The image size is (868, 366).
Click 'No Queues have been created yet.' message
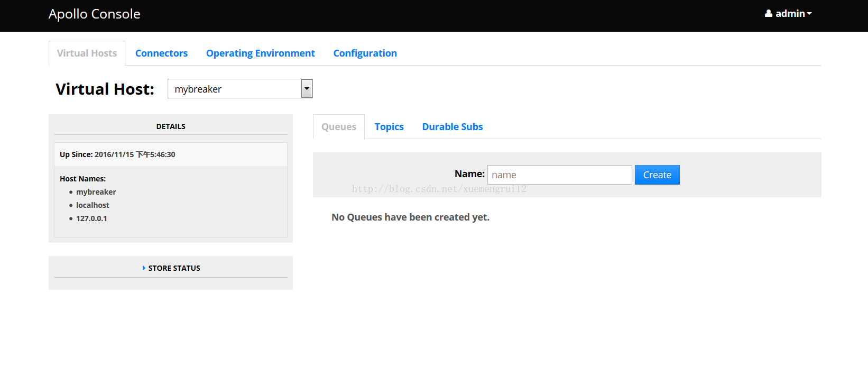coord(410,217)
